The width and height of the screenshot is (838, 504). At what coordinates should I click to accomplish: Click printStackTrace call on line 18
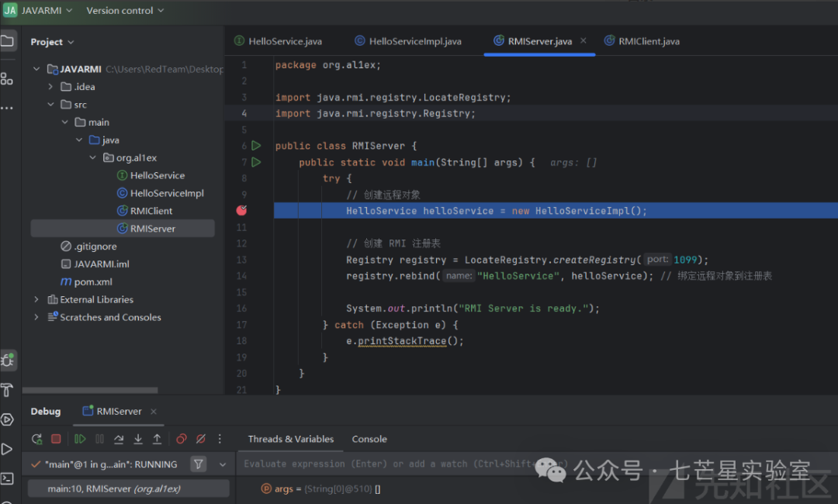[x=402, y=340]
